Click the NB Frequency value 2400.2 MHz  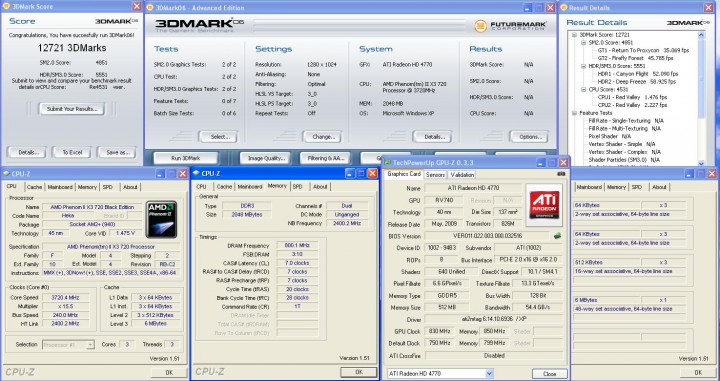[x=347, y=223]
